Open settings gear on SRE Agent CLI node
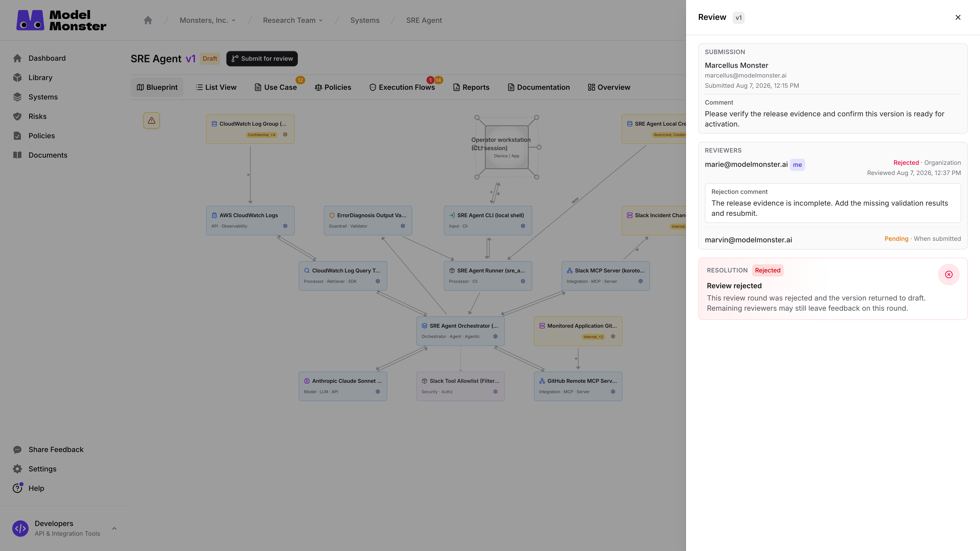This screenshot has height=551, width=980. point(523,226)
